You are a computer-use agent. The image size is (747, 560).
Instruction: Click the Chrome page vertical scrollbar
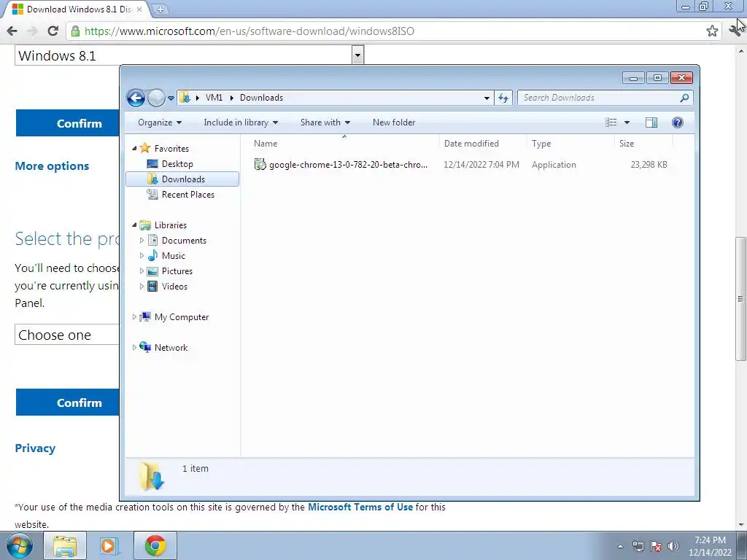(740, 299)
